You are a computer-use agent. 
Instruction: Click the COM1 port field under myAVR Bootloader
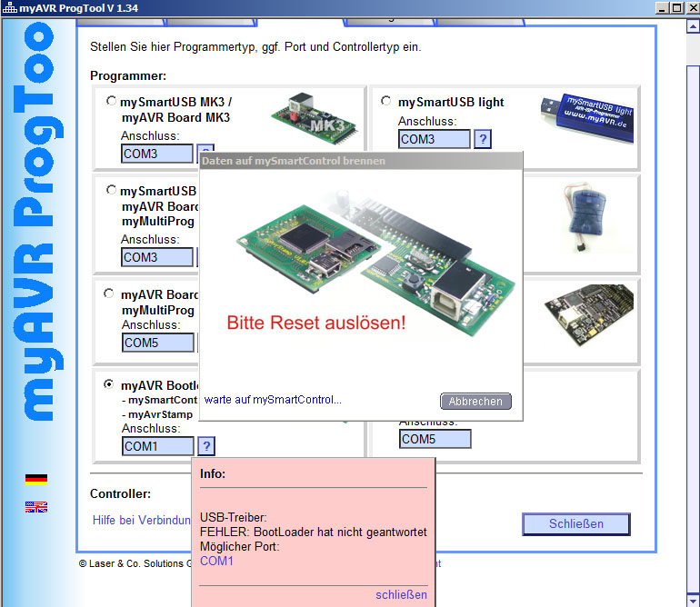[x=158, y=446]
